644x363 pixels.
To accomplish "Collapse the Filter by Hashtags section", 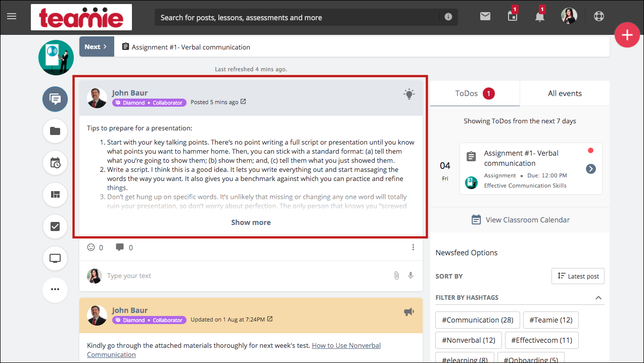I will pyautogui.click(x=599, y=297).
